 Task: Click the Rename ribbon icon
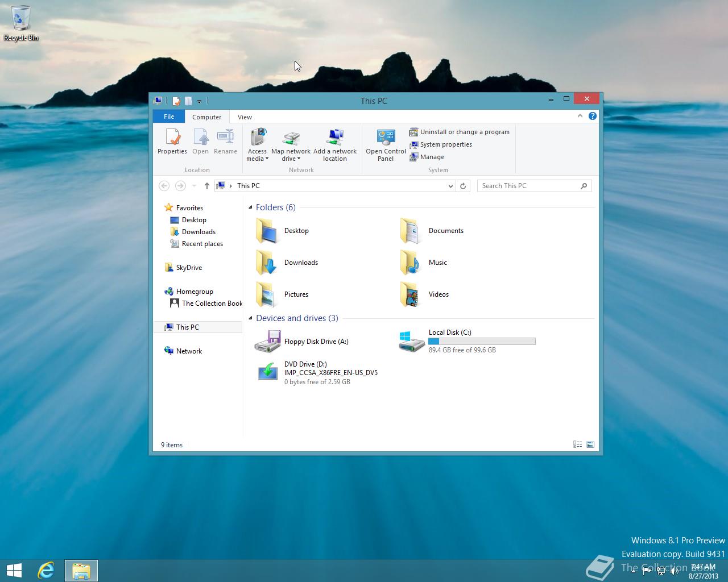point(225,142)
